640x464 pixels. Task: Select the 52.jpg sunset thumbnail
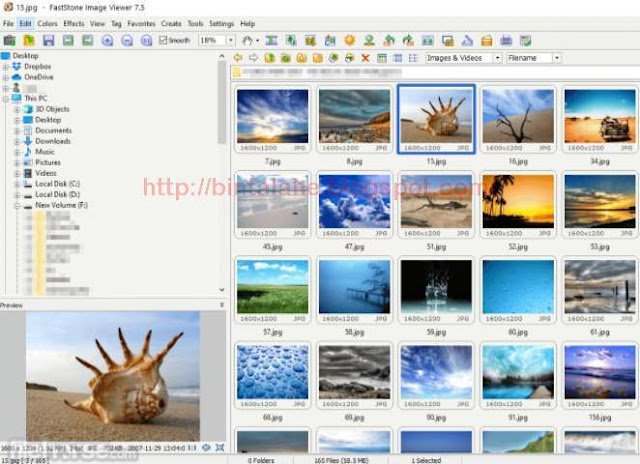(x=518, y=202)
